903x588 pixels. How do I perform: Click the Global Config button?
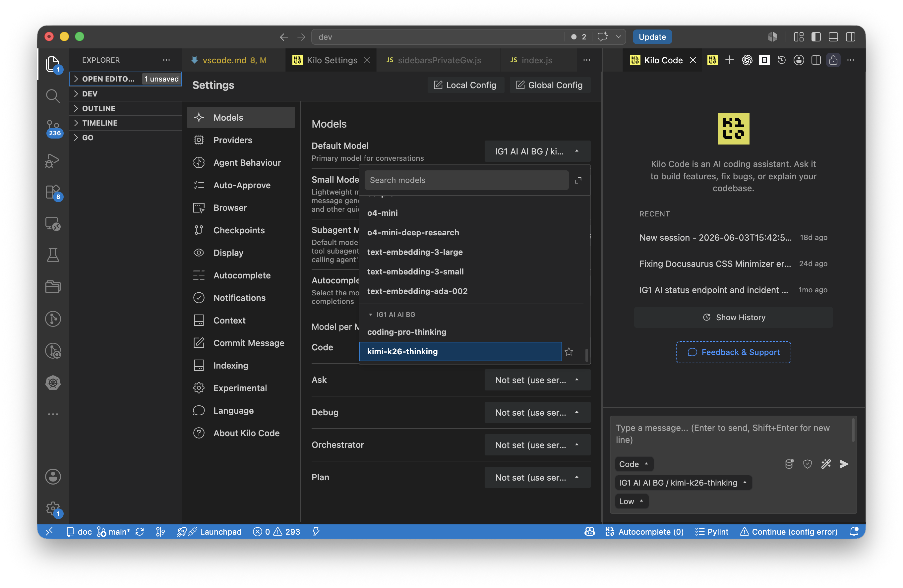point(549,85)
